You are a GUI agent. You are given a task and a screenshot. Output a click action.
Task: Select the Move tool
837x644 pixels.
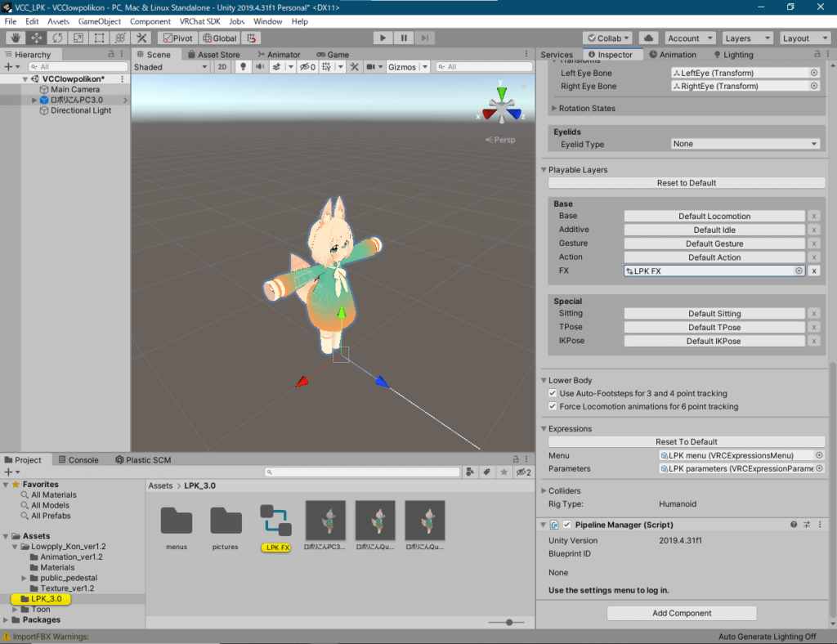coord(36,38)
